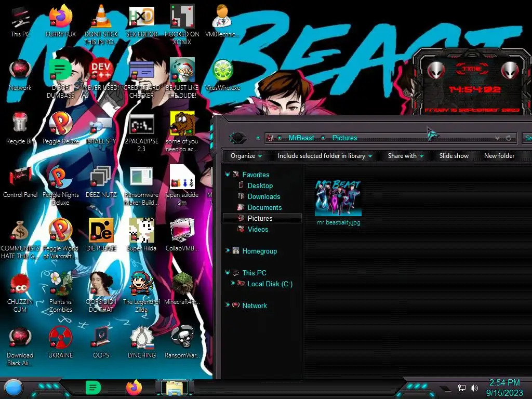Open the UKRAINE radiation symbol shortcut
This screenshot has width=532, height=399.
60,342
